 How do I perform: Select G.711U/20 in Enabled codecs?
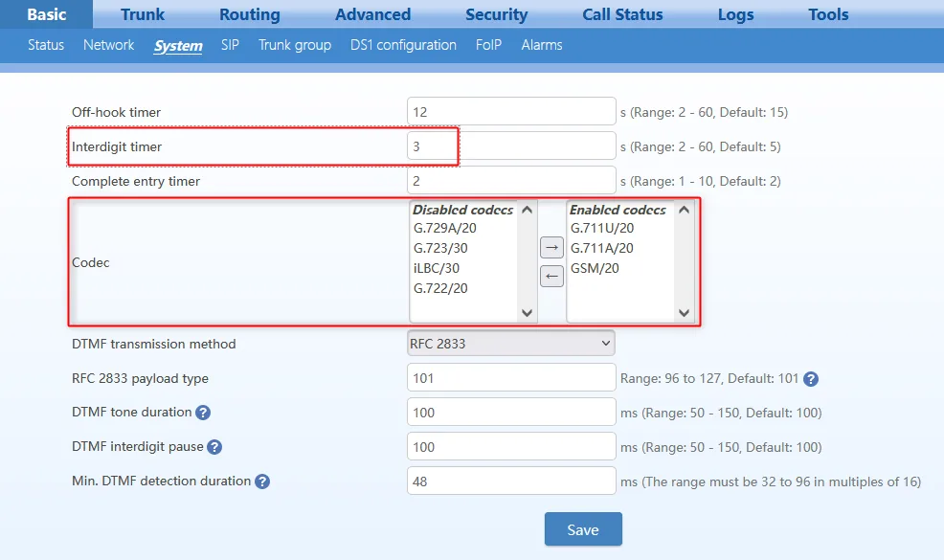(602, 228)
